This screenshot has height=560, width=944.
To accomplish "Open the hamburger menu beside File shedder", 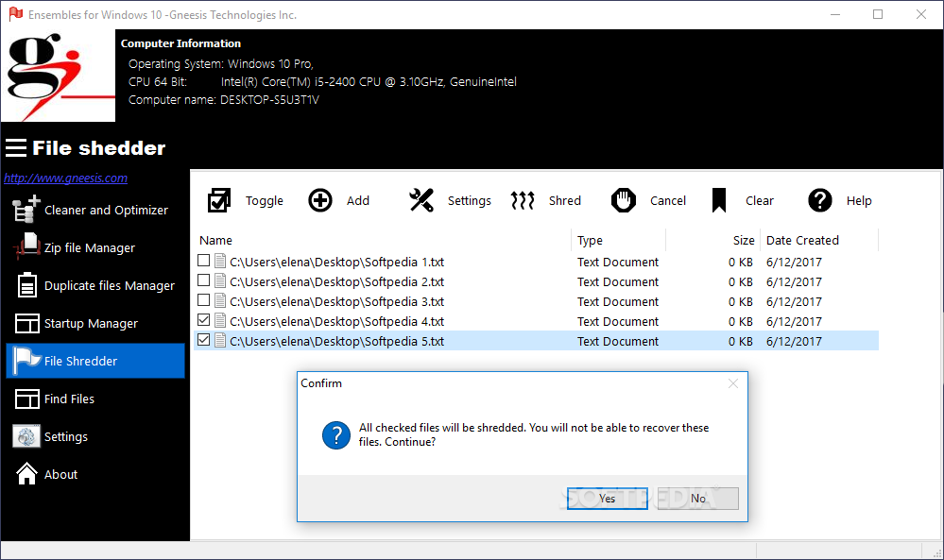I will coord(16,148).
